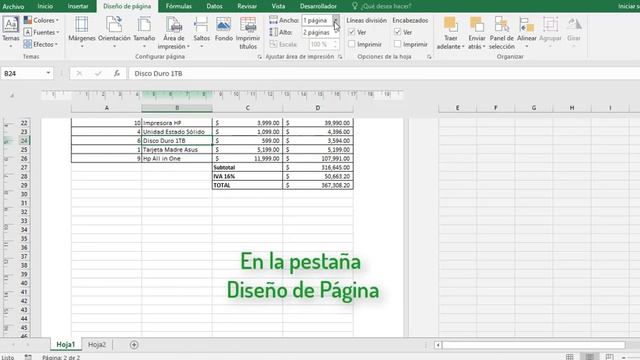Select column D header
Viewport: 640px width, 360px height.
[318, 108]
